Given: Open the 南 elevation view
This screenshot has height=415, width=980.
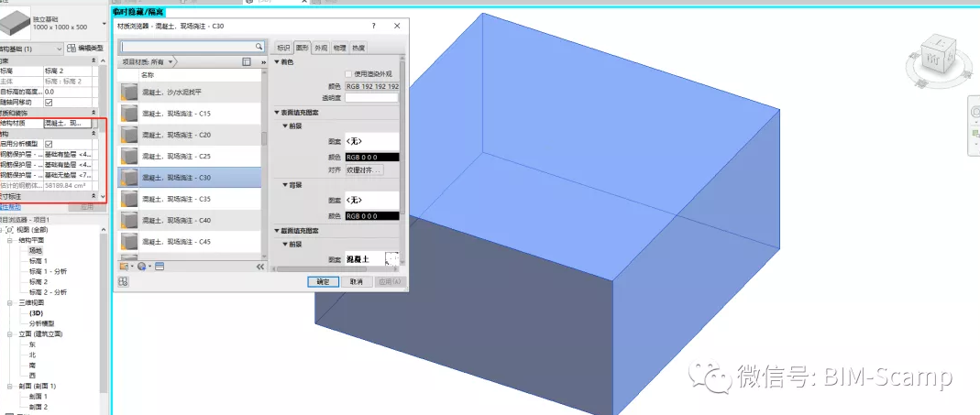Looking at the screenshot, I should coord(32,365).
